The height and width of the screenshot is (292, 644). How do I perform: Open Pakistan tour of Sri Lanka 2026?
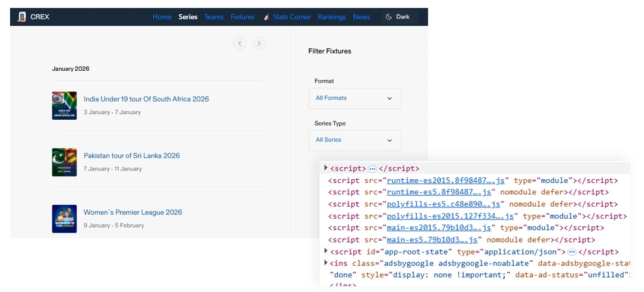[x=132, y=156]
